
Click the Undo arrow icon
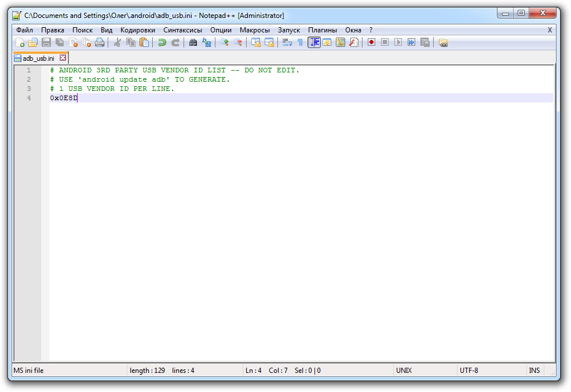coord(162,42)
